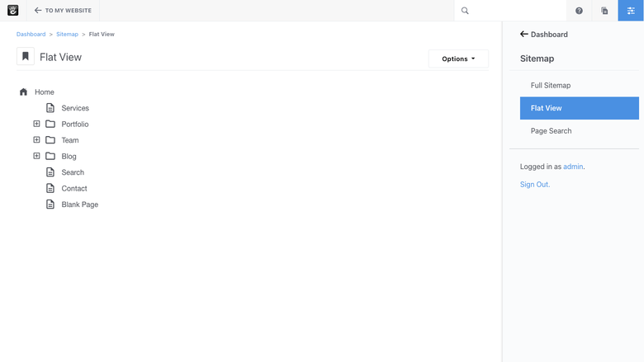Select the Contact page label
The image size is (644, 362).
[74, 188]
